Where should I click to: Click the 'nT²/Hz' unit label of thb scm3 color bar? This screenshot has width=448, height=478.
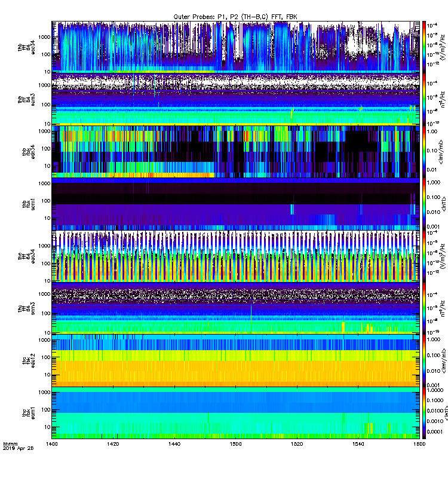click(443, 99)
